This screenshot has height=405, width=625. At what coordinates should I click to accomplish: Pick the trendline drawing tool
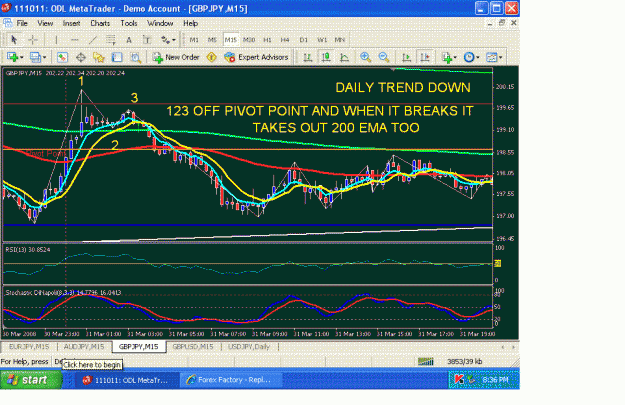pyautogui.click(x=92, y=40)
